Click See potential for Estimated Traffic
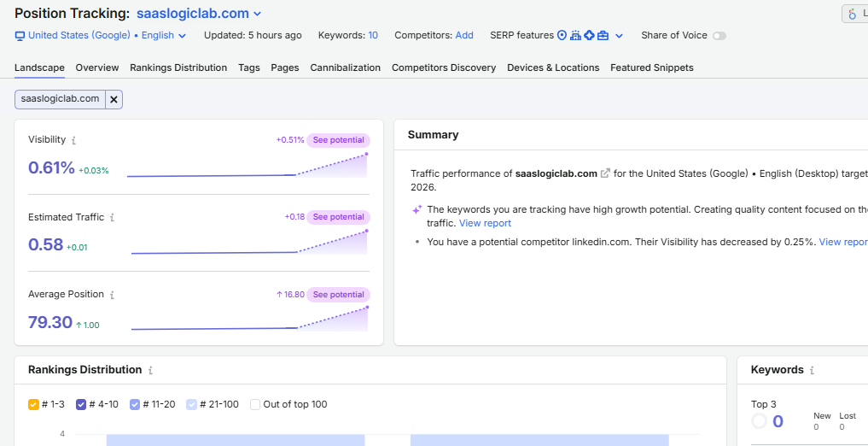 [x=339, y=217]
